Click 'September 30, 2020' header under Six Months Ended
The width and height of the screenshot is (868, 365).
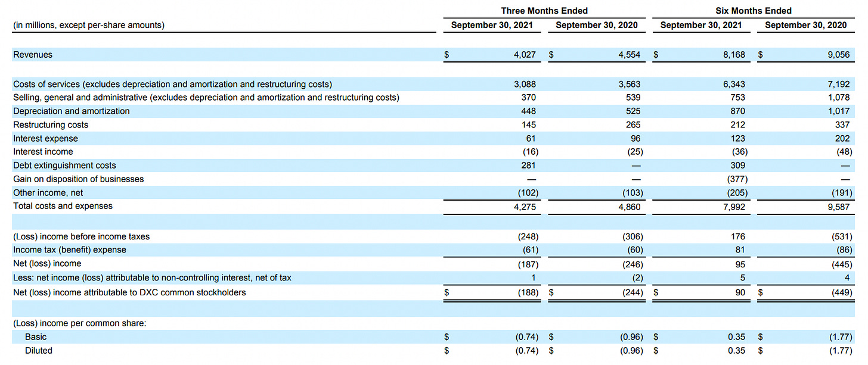pyautogui.click(x=805, y=25)
